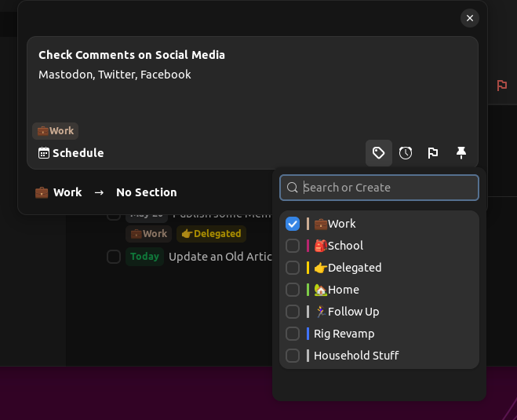Choose the Rig Revamp label entry
The height and width of the screenshot is (420, 517).
click(344, 334)
